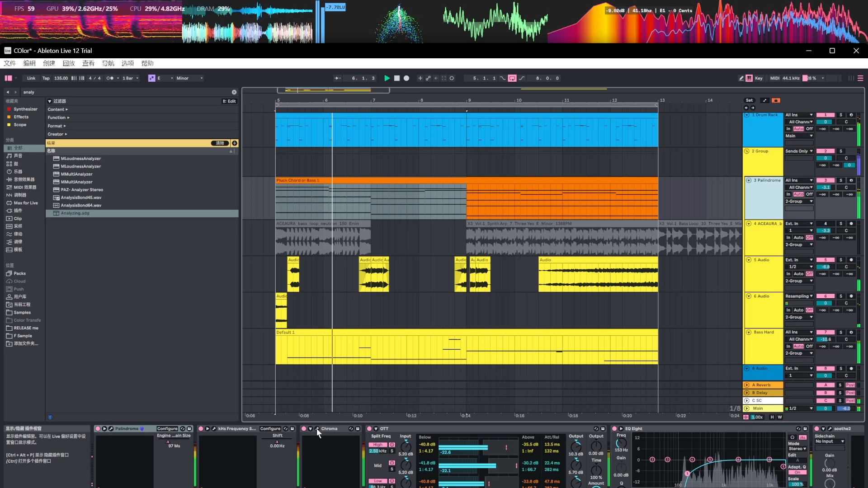The width and height of the screenshot is (868, 488).
Task: Open the Max for Live category
Action: 26,203
